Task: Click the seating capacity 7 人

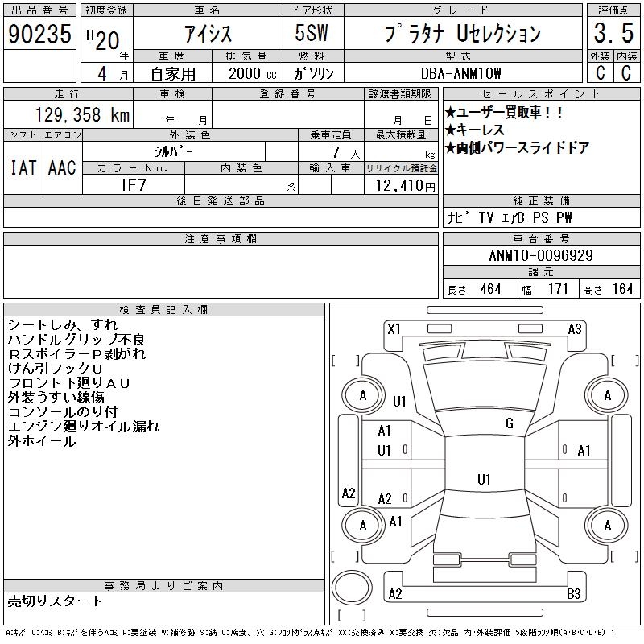Action: pos(346,152)
